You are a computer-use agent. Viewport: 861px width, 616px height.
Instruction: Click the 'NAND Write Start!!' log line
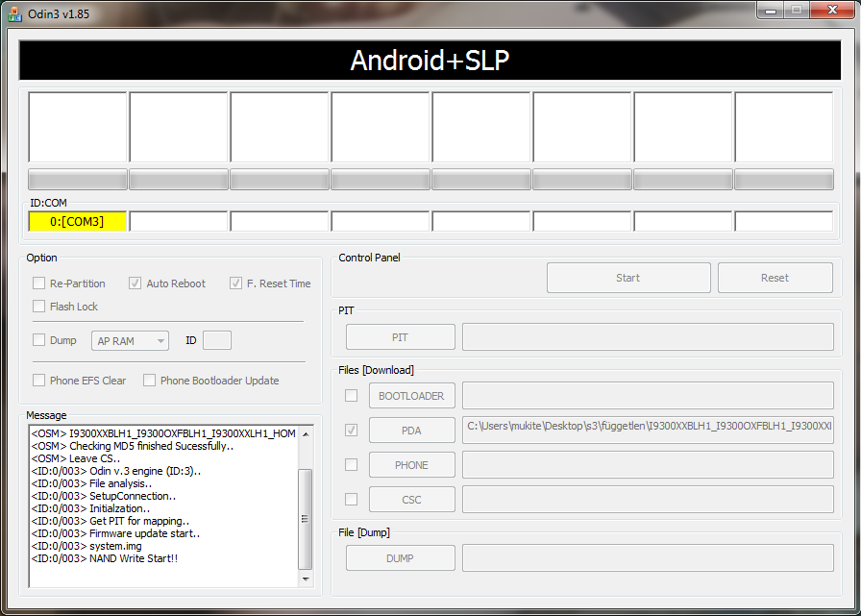pyautogui.click(x=105, y=558)
